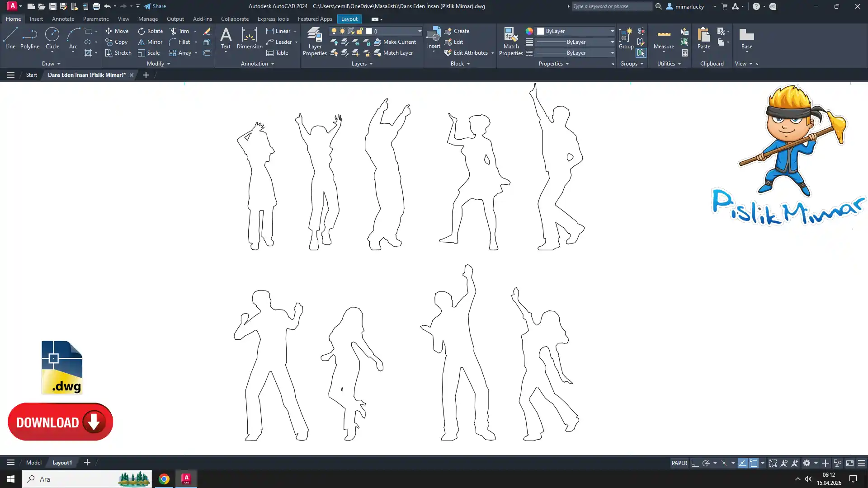Open the layer name dropdown

(x=420, y=31)
